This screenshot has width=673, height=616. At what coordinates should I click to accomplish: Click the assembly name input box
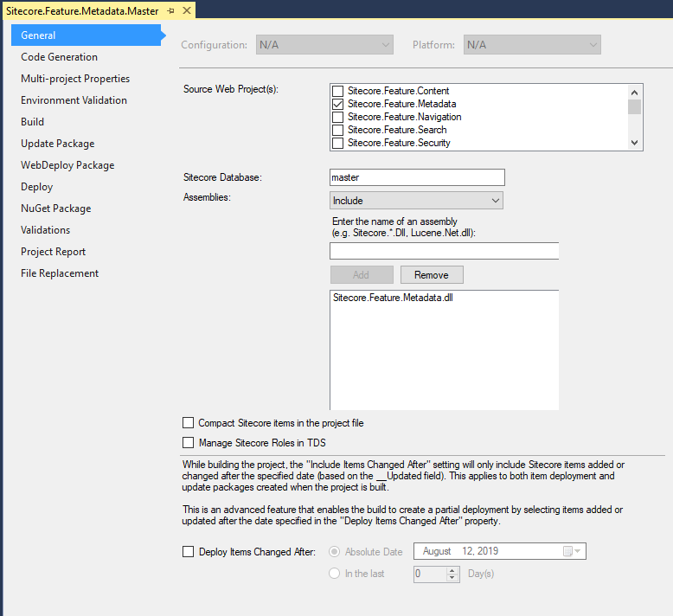coord(445,251)
